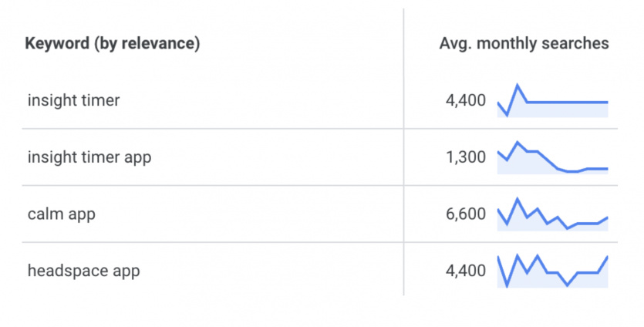Image resolution: width=644 pixels, height=327 pixels.
Task: Select the 'headspace app' keyword
Action: 84,271
